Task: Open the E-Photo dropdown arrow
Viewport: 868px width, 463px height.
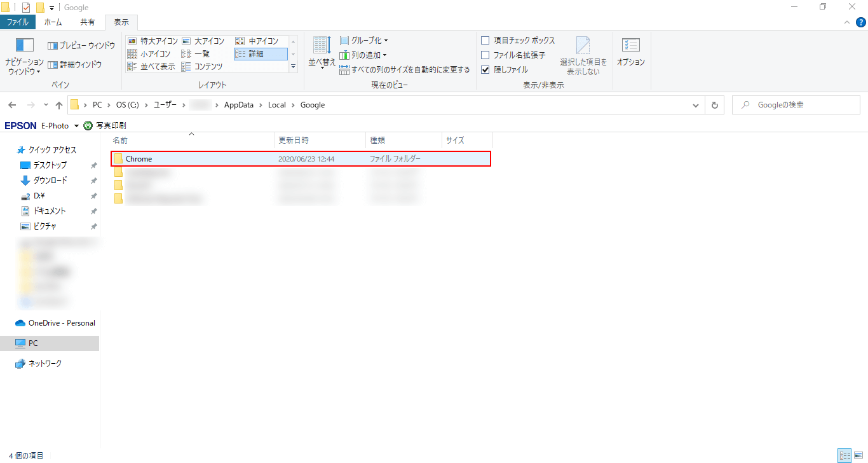Action: pos(76,126)
